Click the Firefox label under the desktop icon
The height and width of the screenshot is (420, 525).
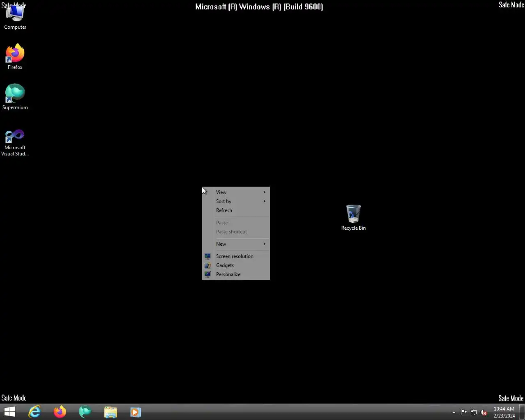[x=15, y=67]
